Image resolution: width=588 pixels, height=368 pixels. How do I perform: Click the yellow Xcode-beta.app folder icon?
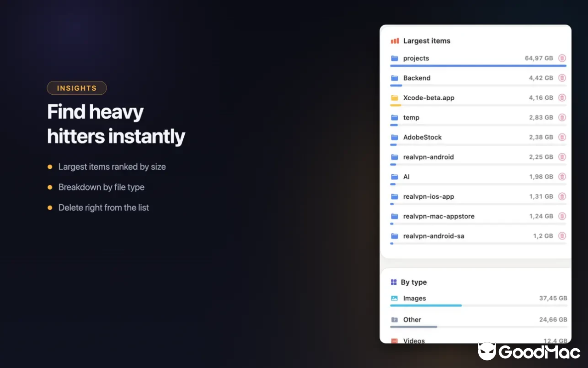(x=394, y=98)
